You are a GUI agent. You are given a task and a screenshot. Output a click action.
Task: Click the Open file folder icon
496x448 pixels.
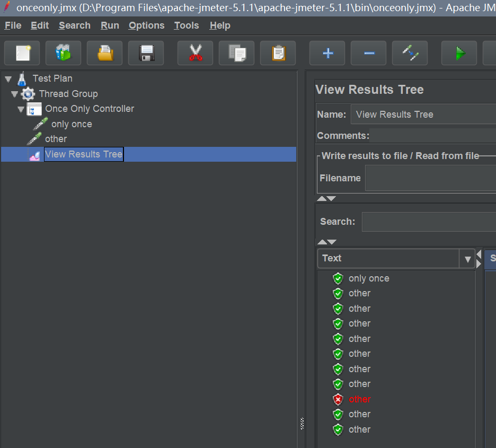tap(105, 53)
